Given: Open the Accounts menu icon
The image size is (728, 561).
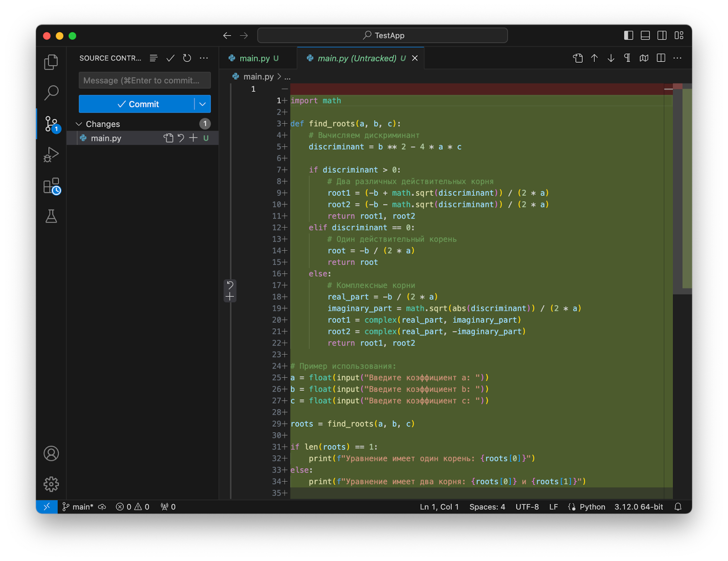Looking at the screenshot, I should 51,454.
